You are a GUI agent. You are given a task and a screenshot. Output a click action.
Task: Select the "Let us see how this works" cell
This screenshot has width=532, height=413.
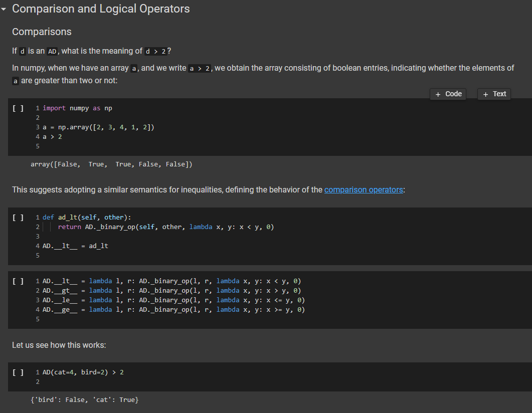[59, 345]
